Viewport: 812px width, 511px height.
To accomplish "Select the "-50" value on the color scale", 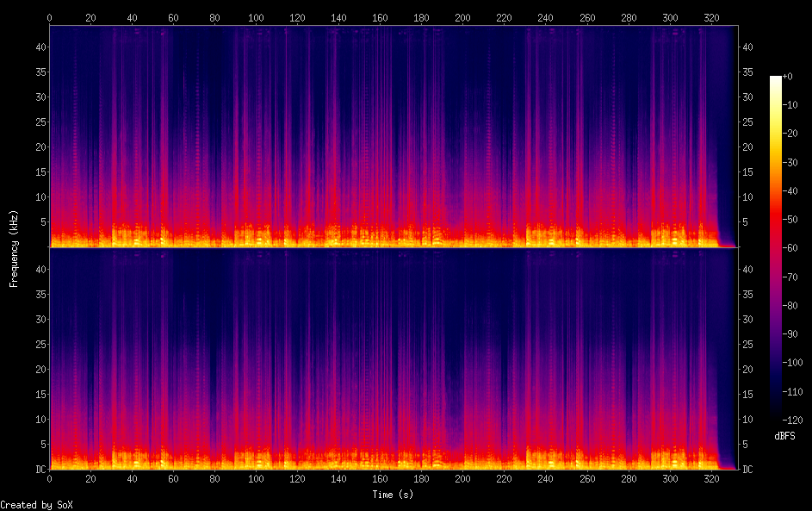I will point(790,219).
